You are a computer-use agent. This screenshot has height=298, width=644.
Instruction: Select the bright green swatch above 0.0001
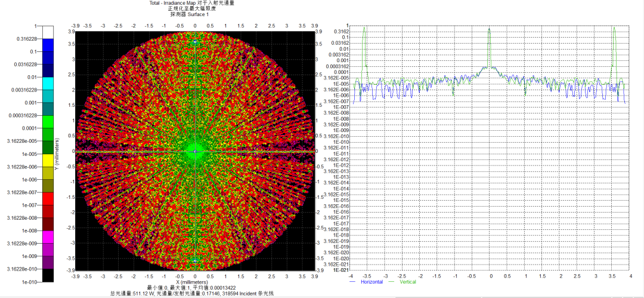coord(48,122)
